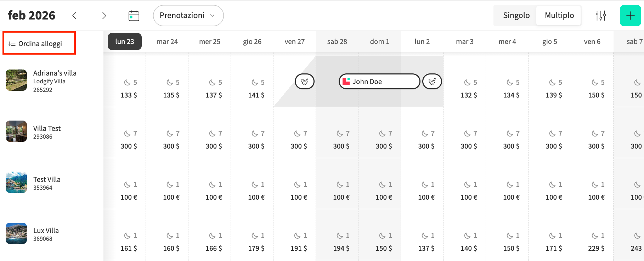This screenshot has height=261, width=644.
Task: Expand the Prenotazioni dropdown
Action: tap(188, 16)
